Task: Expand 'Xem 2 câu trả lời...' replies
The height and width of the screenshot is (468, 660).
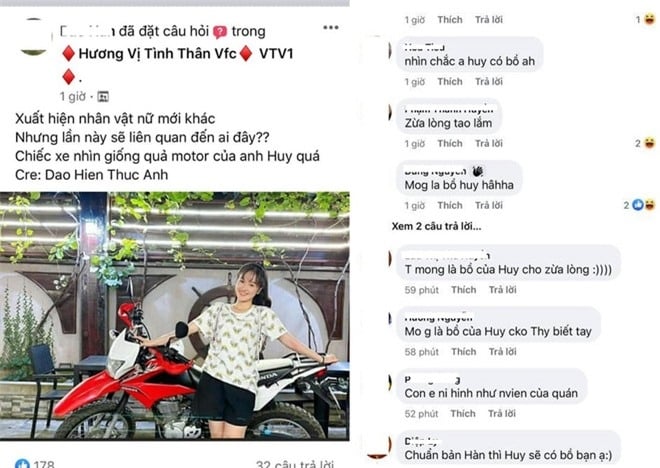Action: coord(436,226)
